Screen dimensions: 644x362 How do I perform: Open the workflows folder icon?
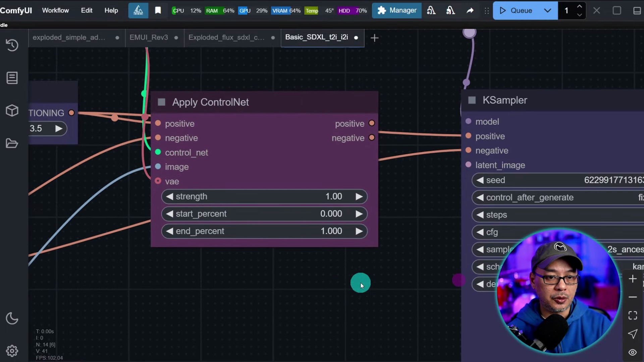point(12,143)
